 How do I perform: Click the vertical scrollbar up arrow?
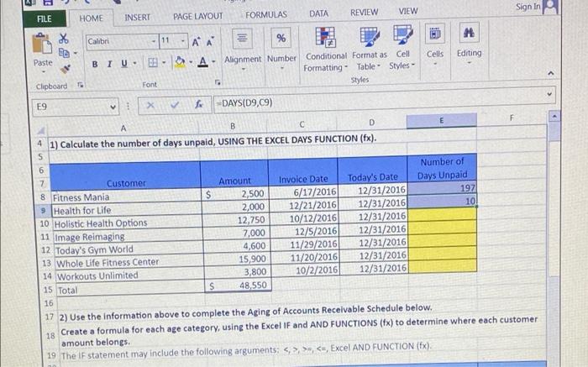point(554,116)
